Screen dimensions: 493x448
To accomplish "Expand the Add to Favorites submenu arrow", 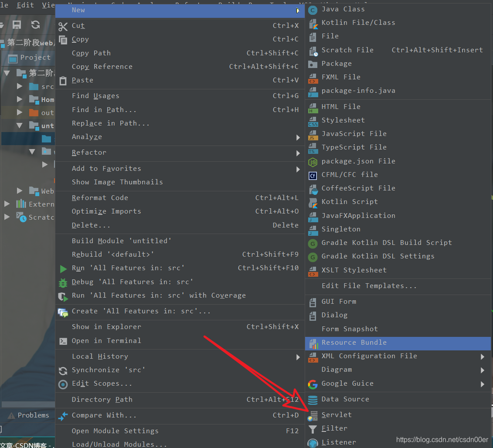I will point(298,169).
